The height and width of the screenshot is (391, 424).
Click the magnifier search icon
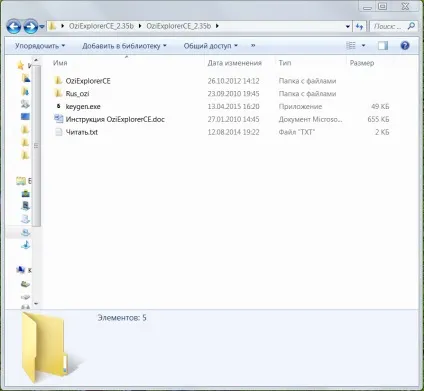(x=411, y=26)
